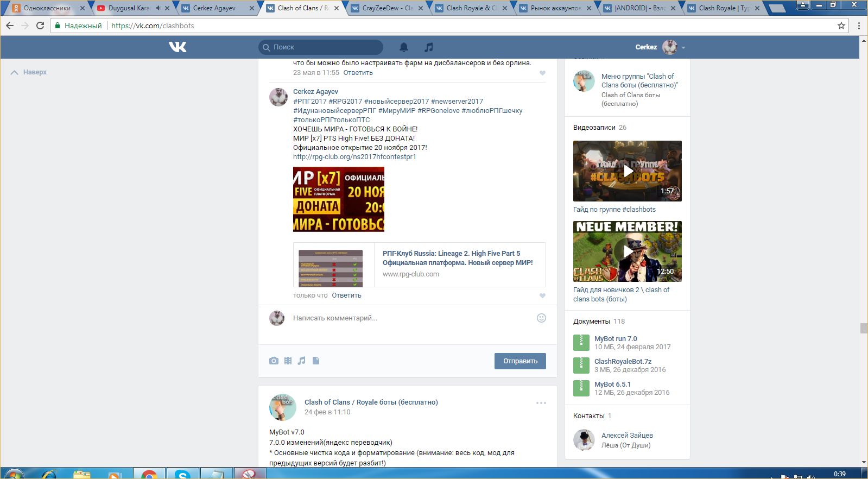Bookmark this page with the star icon
The image size is (868, 479).
point(841,26)
